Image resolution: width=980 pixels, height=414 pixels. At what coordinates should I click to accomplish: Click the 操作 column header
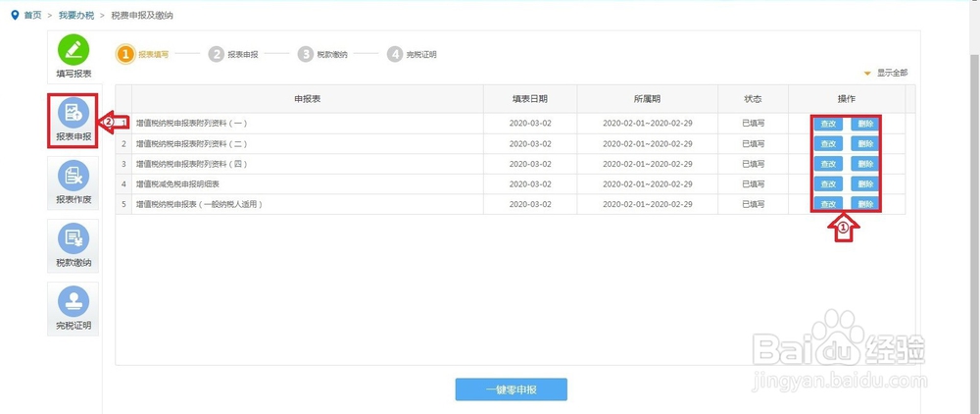(x=847, y=99)
